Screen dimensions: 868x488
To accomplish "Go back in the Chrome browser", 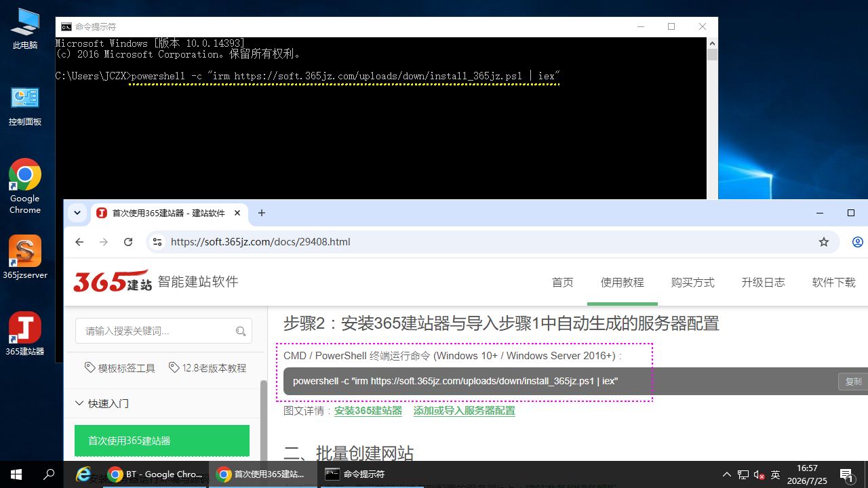I will (79, 242).
